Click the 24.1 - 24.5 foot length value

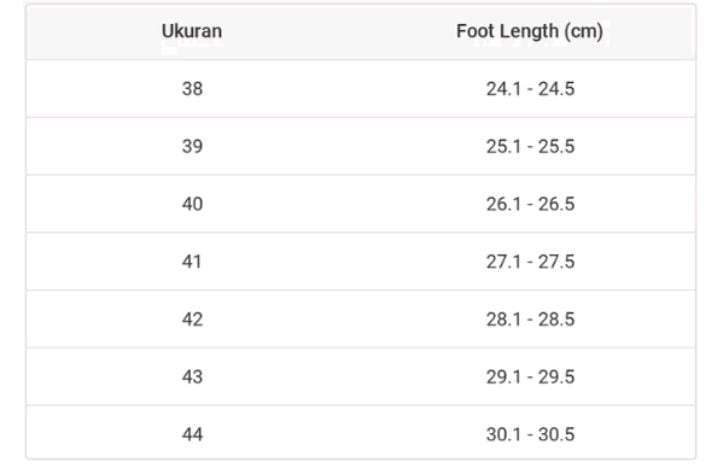tap(529, 89)
